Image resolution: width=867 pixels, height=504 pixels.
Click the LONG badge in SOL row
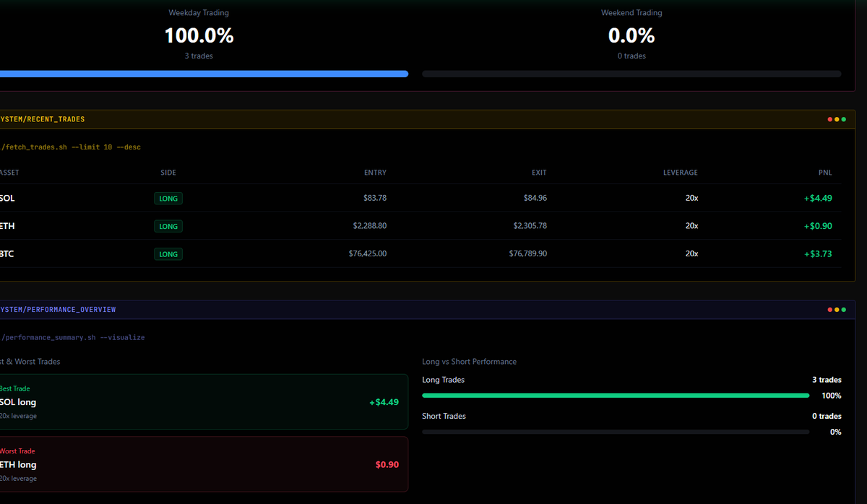(168, 198)
